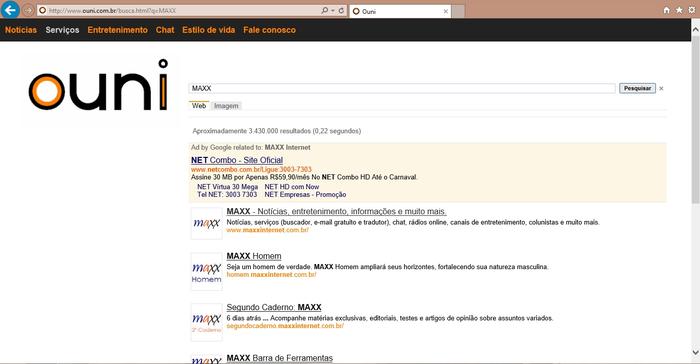Open the address bar dropdown arrow

[x=333, y=10]
